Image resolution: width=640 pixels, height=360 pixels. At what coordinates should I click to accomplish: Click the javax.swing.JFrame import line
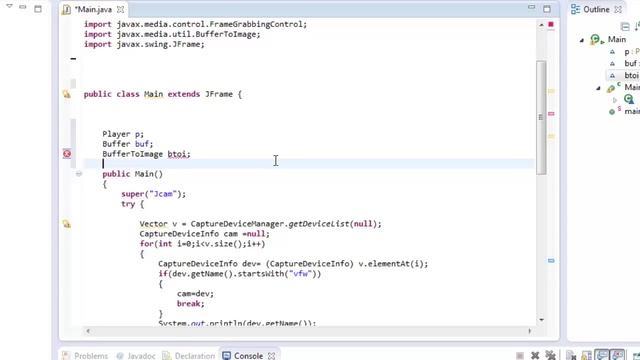point(144,44)
